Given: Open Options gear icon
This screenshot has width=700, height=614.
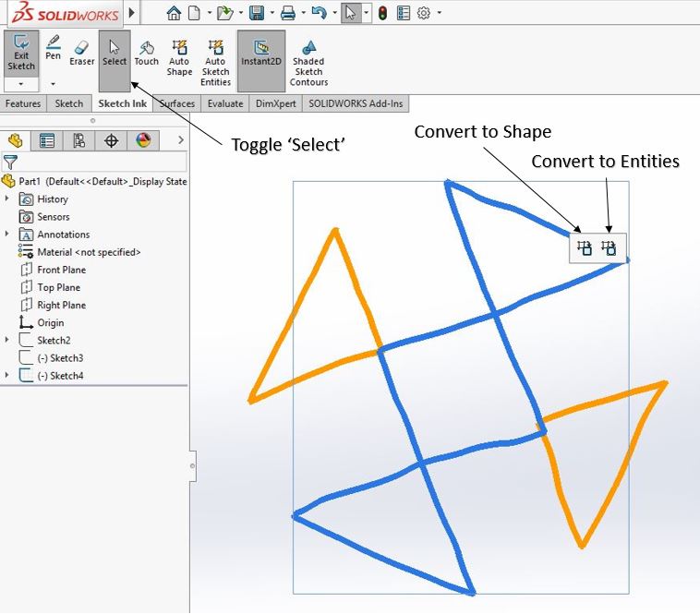Looking at the screenshot, I should [x=424, y=13].
